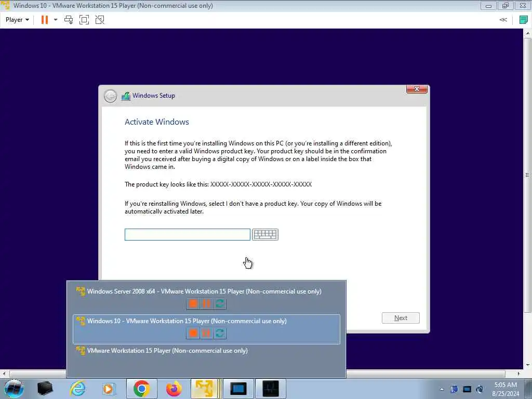Close the Windows Setup dialog
The image size is (532, 399).
point(417,89)
